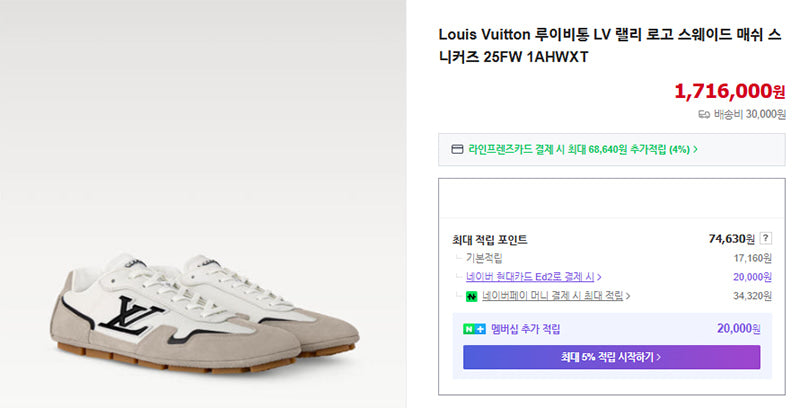Expand the arrow after the 네이버페이 머니 link
This screenshot has width=800, height=408.
tap(628, 296)
